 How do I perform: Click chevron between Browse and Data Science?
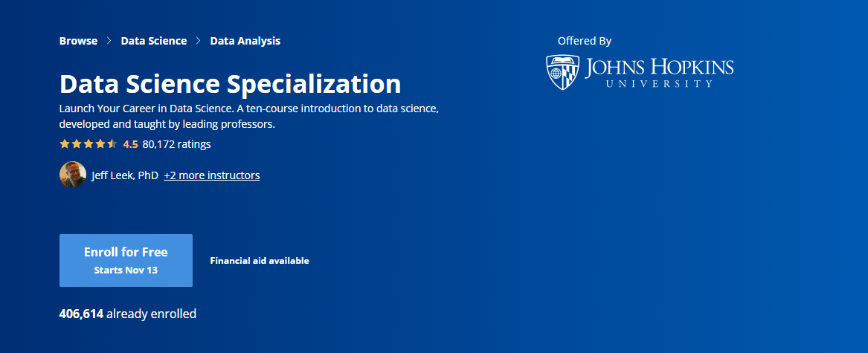(109, 41)
